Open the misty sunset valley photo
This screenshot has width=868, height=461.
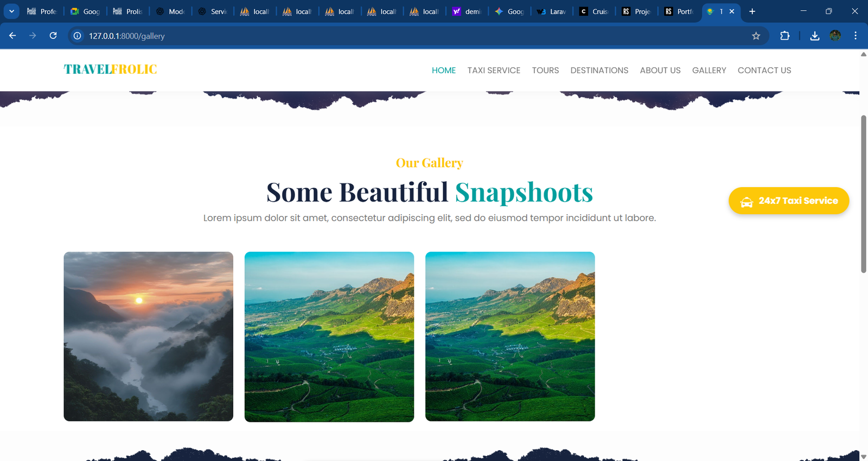pyautogui.click(x=148, y=336)
